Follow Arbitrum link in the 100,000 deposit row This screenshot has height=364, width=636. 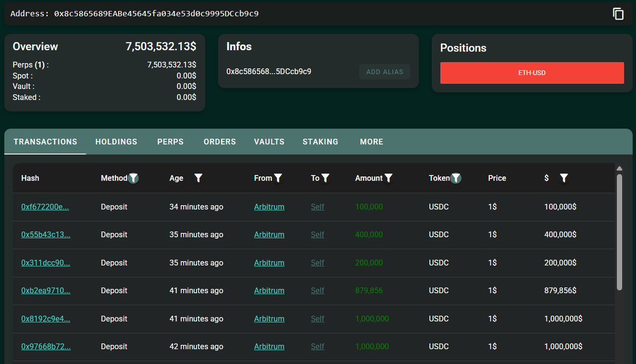(269, 207)
